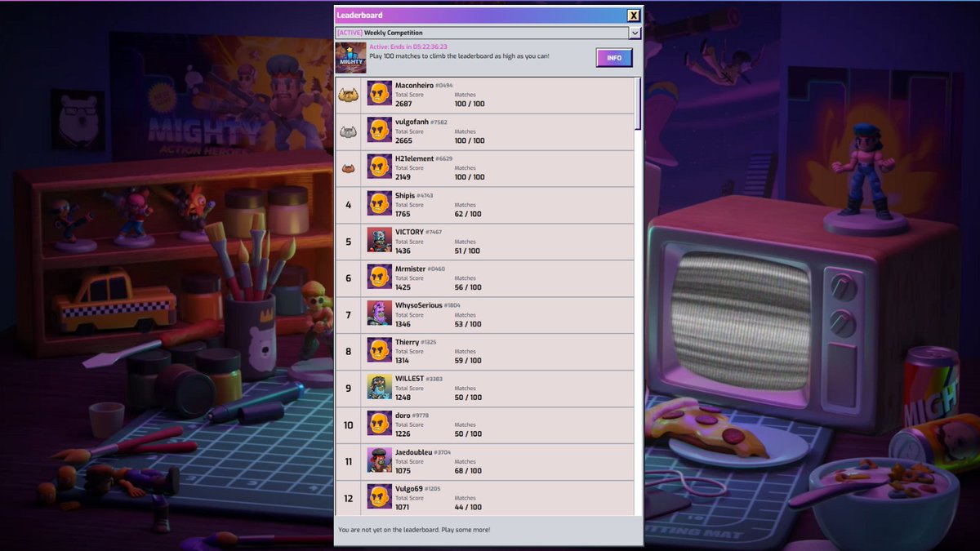Click total score 2149
Screen dimensions: 980x551
coord(403,177)
